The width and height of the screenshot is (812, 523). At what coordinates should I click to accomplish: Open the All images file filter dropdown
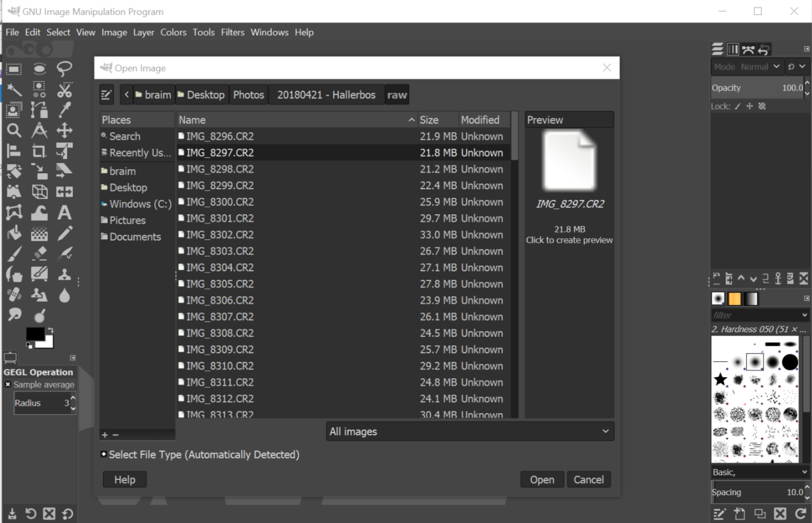point(470,432)
